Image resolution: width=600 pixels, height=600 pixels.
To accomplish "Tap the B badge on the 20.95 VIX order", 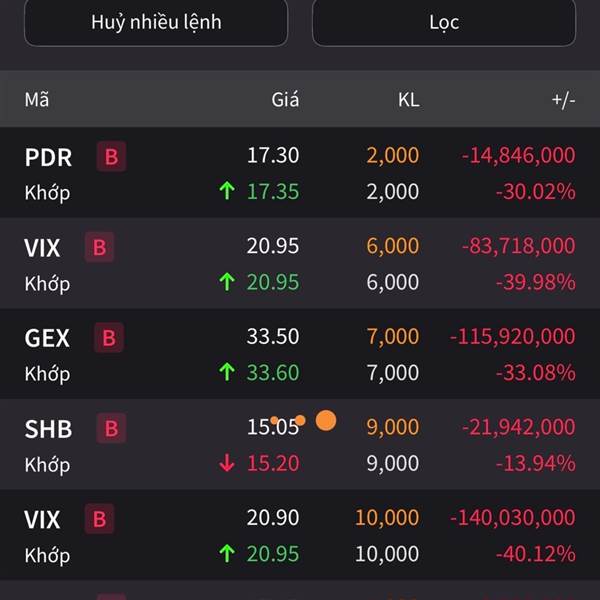I will coord(99,247).
